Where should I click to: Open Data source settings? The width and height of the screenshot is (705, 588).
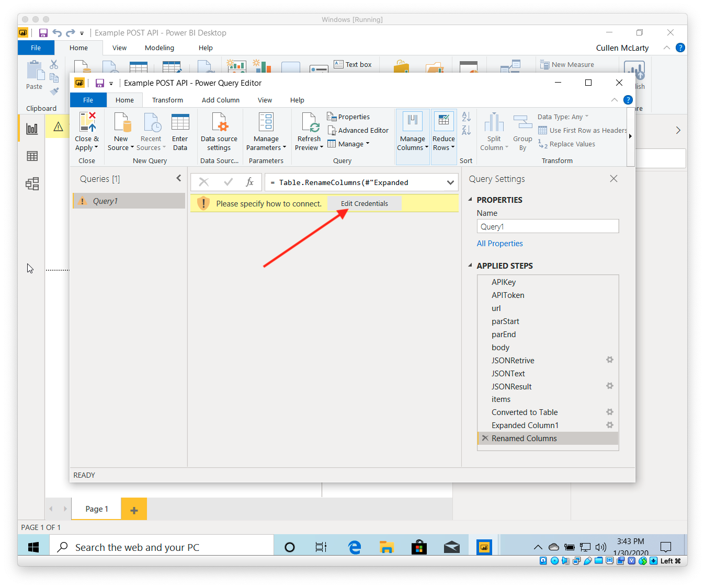[x=219, y=132]
